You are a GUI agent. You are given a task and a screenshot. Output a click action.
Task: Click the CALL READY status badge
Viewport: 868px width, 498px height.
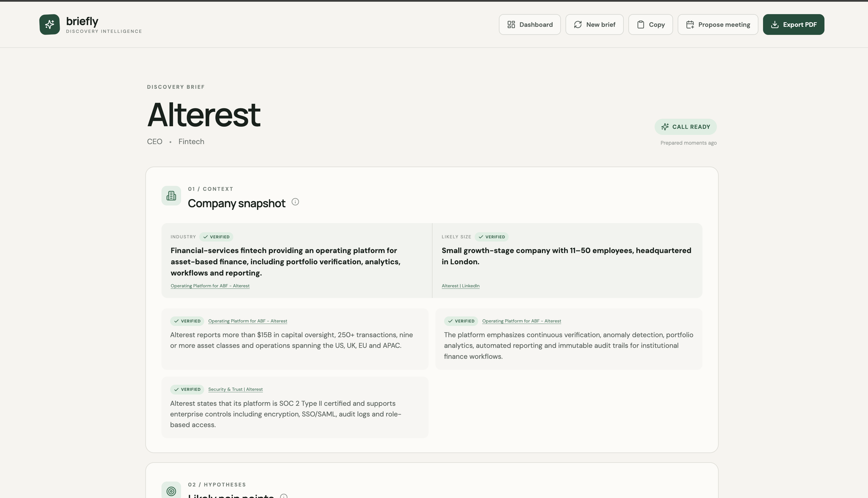(686, 127)
